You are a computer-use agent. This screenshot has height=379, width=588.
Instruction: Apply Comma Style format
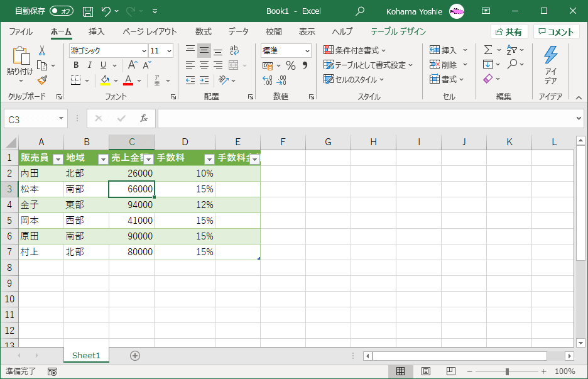tap(305, 65)
